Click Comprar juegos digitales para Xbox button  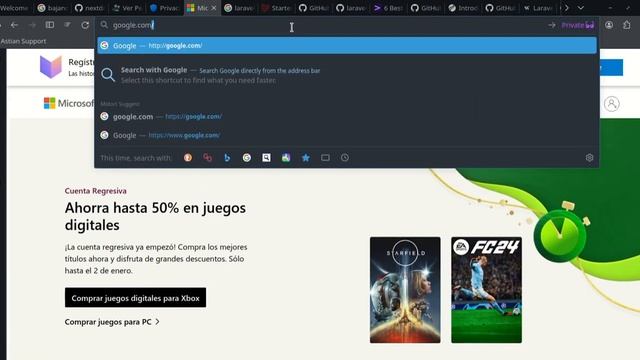[136, 298]
